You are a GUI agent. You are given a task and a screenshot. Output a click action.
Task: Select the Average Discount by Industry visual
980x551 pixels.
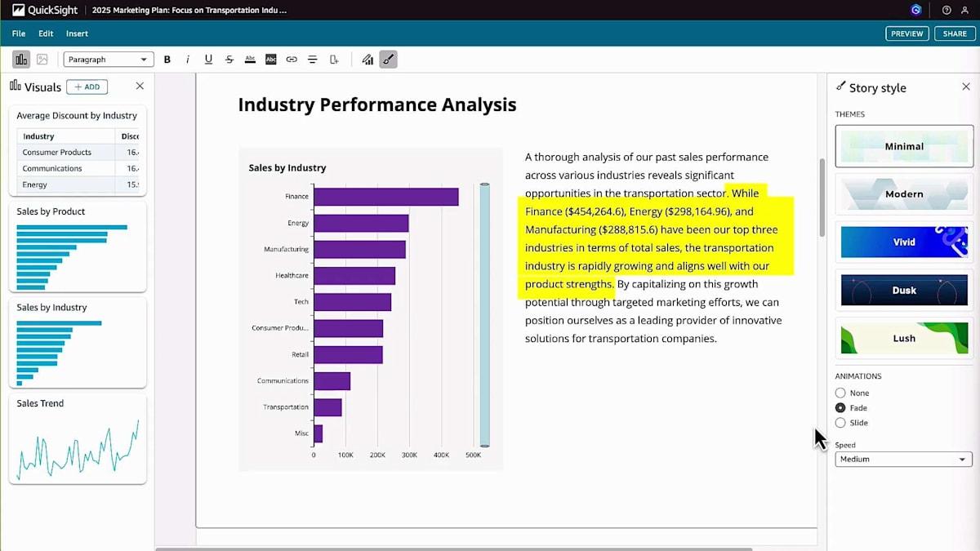78,150
